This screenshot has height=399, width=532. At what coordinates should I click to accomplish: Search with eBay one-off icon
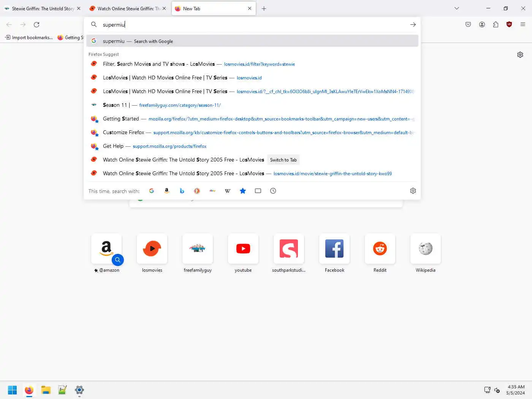(212, 191)
